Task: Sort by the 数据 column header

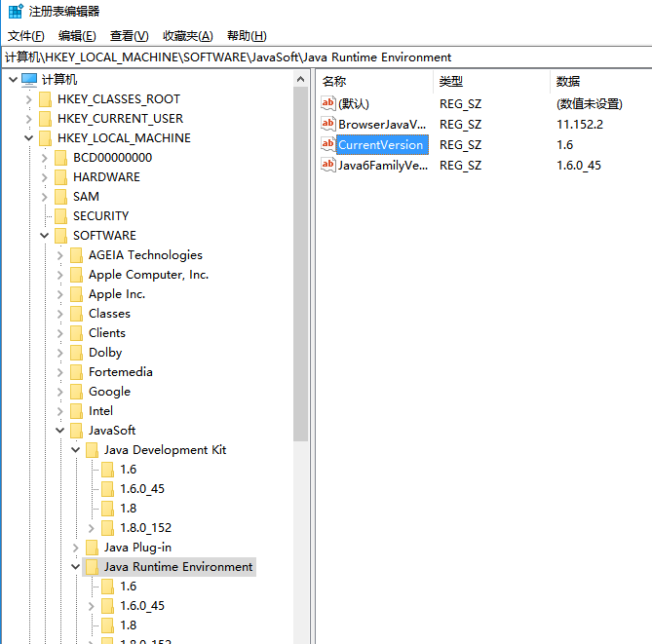Action: [601, 81]
